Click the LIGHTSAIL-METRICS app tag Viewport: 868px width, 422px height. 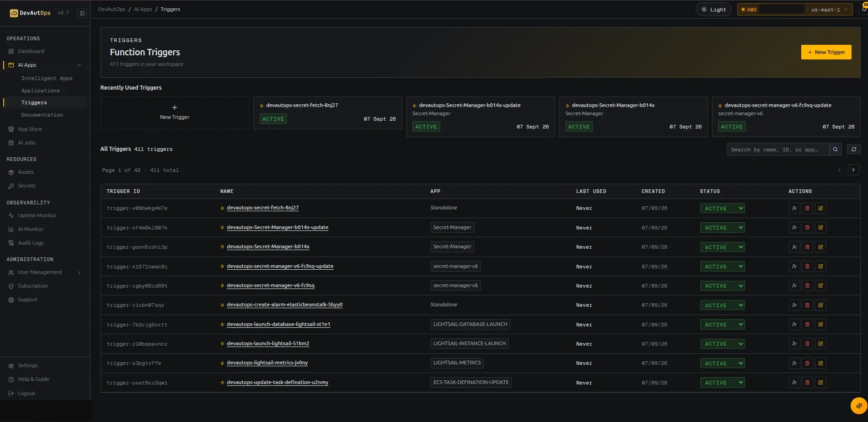coord(457,363)
